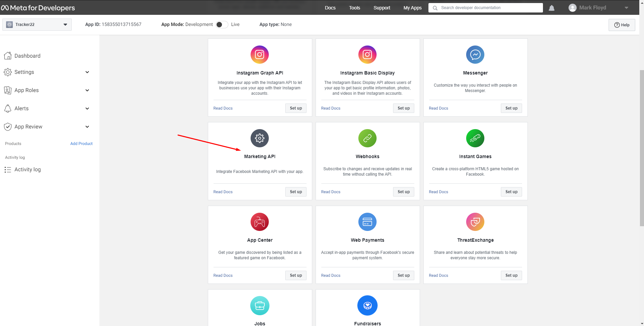The image size is (644, 326).
Task: Click the Instant Games icon
Action: pos(475,138)
